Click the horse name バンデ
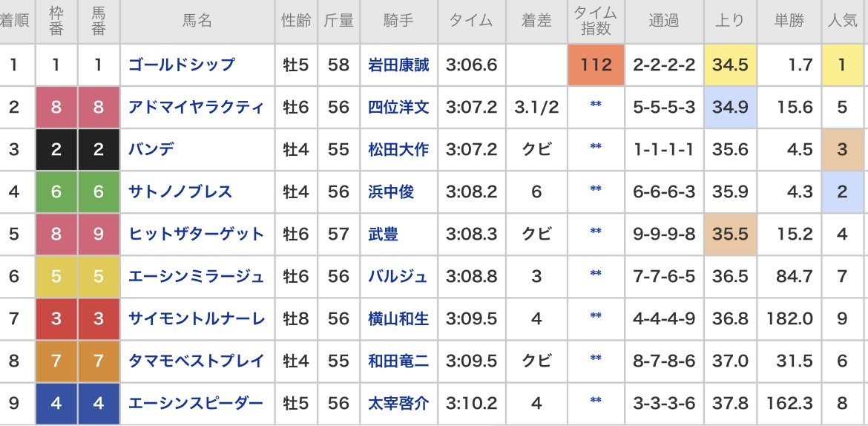 click(x=151, y=149)
